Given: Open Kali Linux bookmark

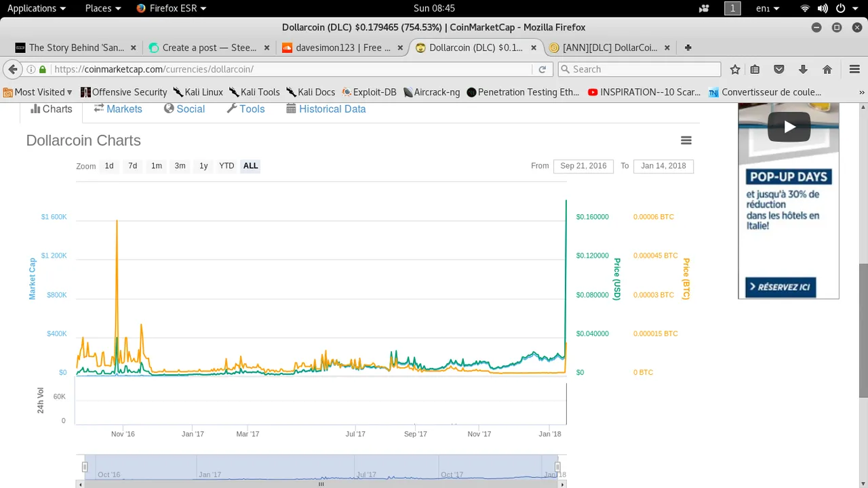Looking at the screenshot, I should [198, 92].
